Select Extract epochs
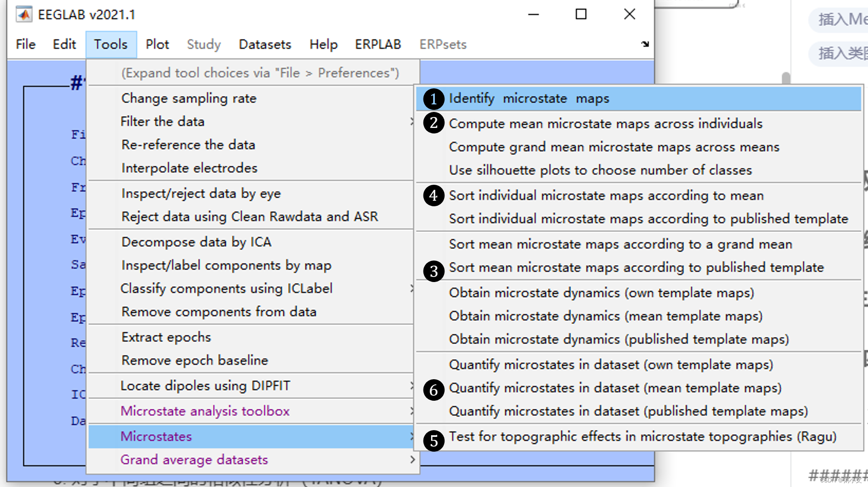The width and height of the screenshot is (868, 487). pos(251,337)
